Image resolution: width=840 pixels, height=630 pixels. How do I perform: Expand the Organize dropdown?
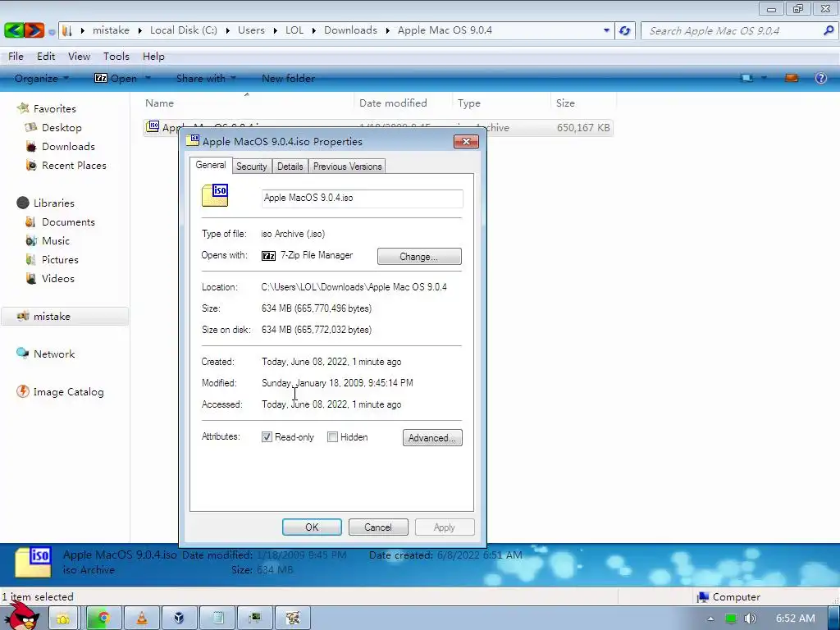coord(42,78)
